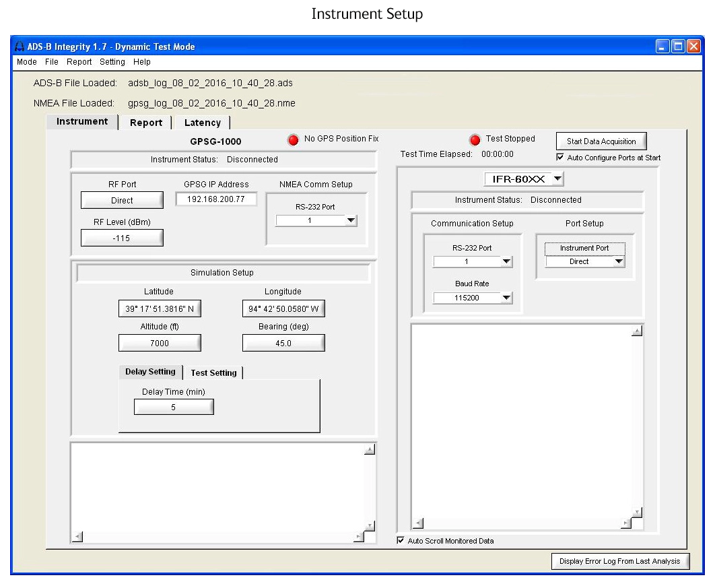Image resolution: width=715 pixels, height=588 pixels.
Task: Select the Test Setting tab
Action: pyautogui.click(x=213, y=373)
